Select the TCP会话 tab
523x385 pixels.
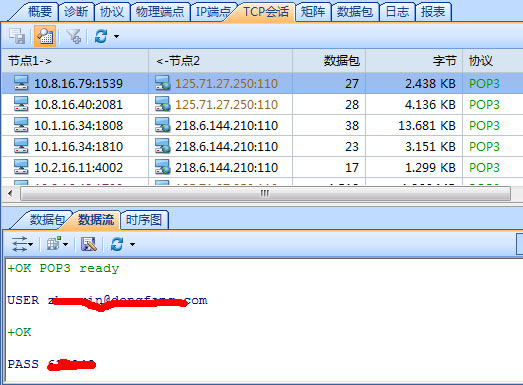(x=266, y=12)
